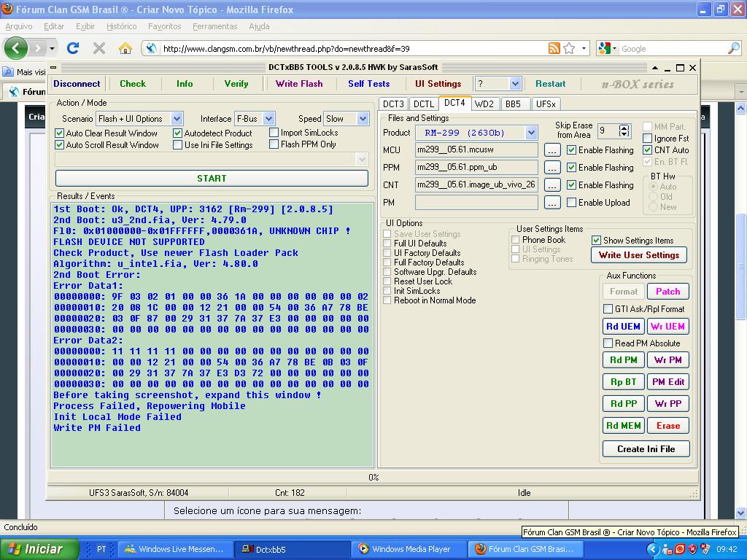Click the Erase button

coord(668,426)
